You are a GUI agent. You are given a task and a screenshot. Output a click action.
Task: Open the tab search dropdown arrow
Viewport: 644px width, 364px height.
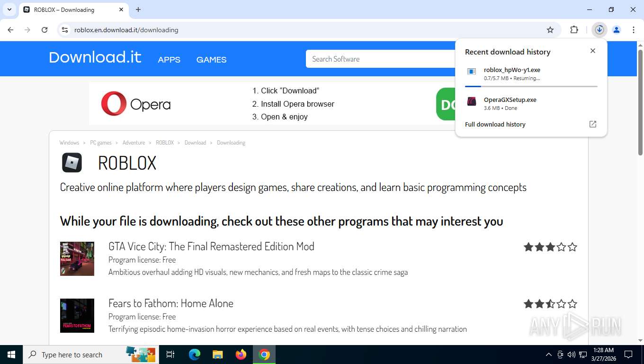point(9,9)
